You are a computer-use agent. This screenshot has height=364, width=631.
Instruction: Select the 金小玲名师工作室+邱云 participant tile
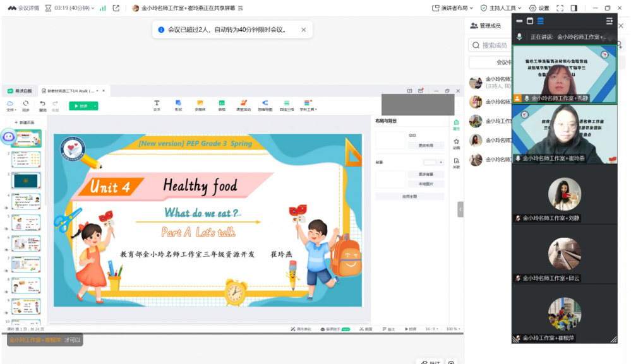[x=565, y=254]
